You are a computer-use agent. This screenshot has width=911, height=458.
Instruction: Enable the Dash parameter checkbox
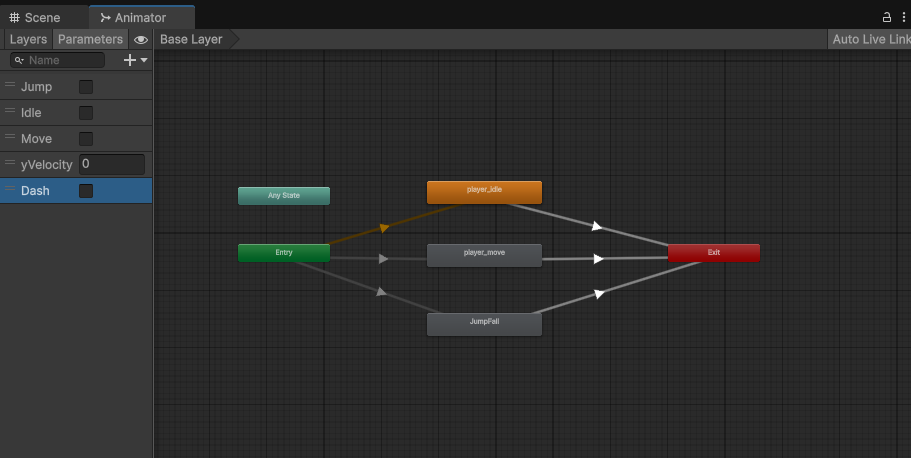click(86, 191)
